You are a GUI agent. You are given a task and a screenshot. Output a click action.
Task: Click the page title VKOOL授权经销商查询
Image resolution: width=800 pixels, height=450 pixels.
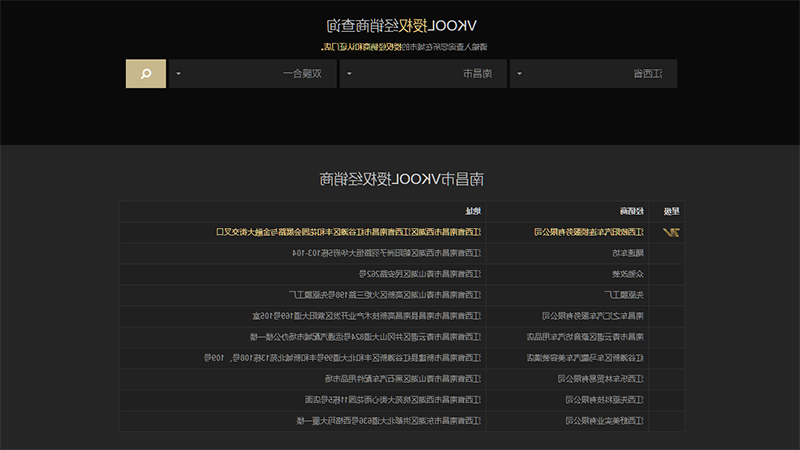click(402, 26)
